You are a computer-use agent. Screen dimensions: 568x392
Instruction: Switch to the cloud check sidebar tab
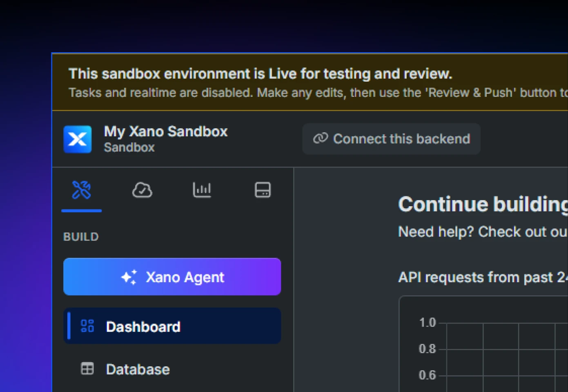[142, 190]
